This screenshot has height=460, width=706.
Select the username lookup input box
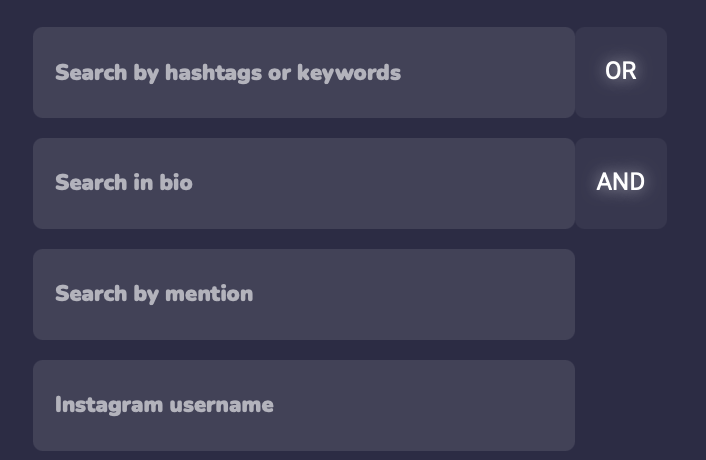pyautogui.click(x=303, y=405)
